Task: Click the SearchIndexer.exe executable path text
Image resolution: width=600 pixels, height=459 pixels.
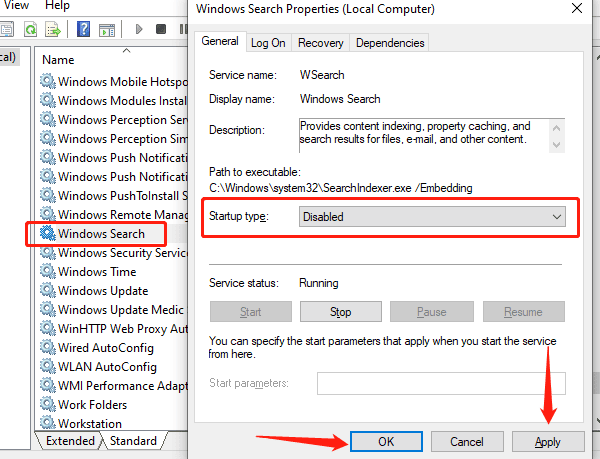Action: (x=341, y=188)
